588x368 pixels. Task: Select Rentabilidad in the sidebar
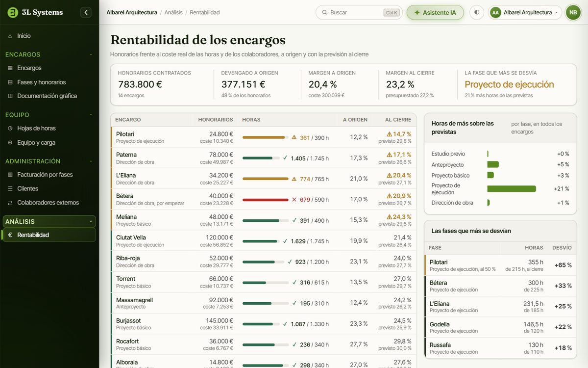tap(49, 235)
